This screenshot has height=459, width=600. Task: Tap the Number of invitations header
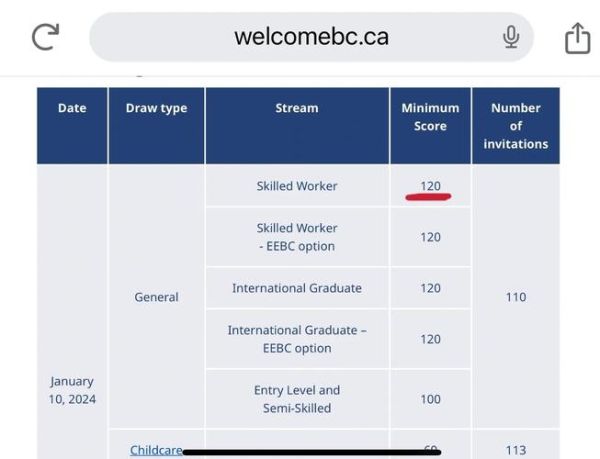tap(515, 126)
